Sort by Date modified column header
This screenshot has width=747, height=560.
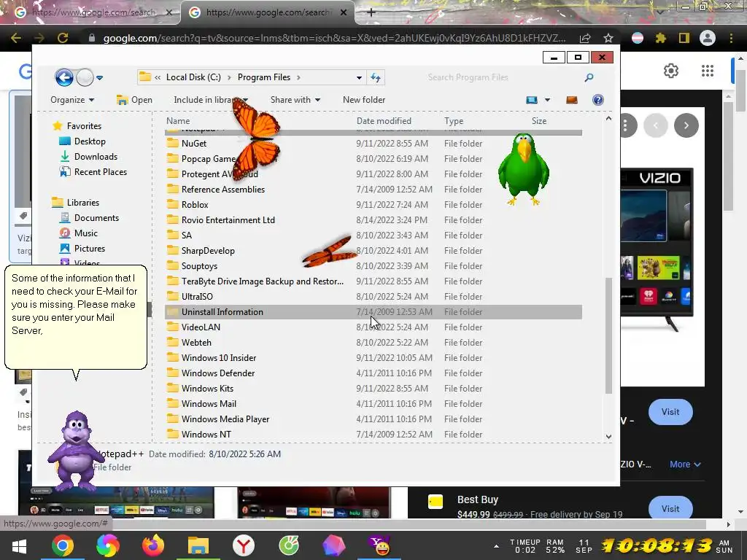point(384,121)
